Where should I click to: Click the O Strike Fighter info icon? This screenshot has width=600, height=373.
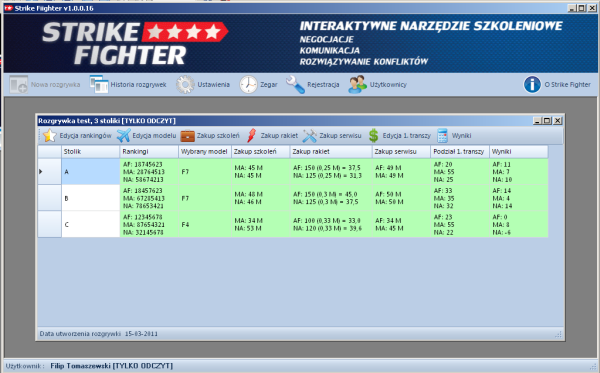tap(532, 85)
